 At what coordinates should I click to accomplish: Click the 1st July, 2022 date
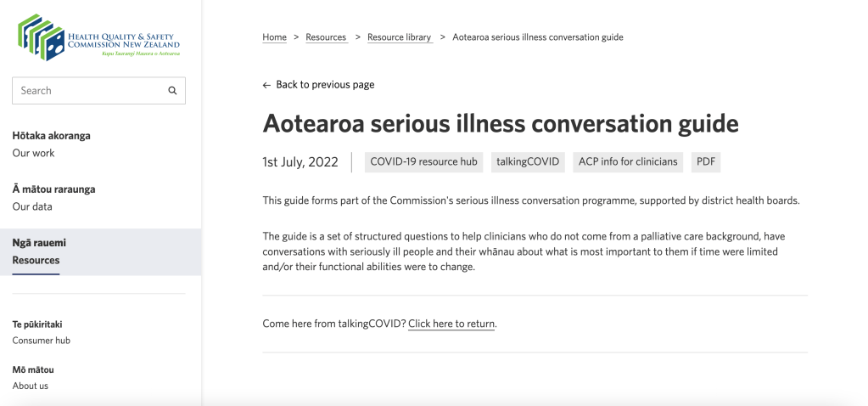click(x=300, y=162)
